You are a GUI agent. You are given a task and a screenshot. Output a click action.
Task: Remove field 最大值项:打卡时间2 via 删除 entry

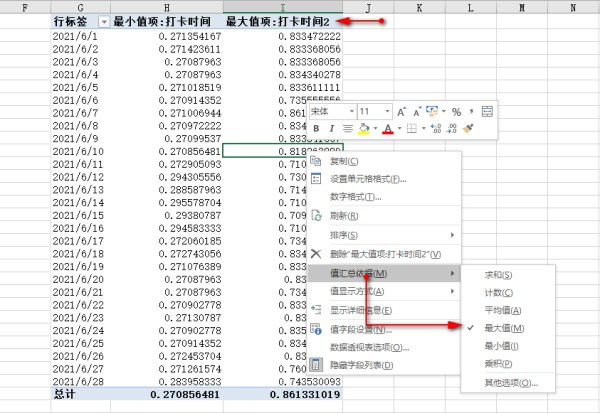tap(384, 254)
